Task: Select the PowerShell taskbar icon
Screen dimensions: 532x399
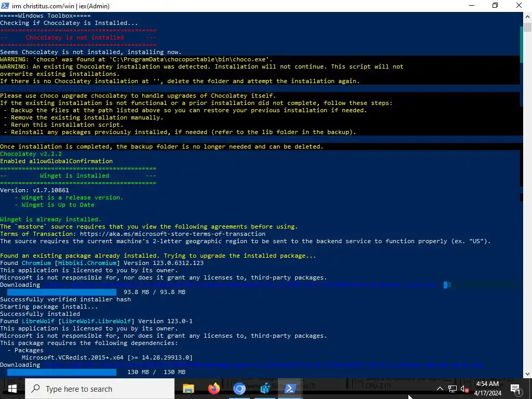Action: pyautogui.click(x=290, y=389)
